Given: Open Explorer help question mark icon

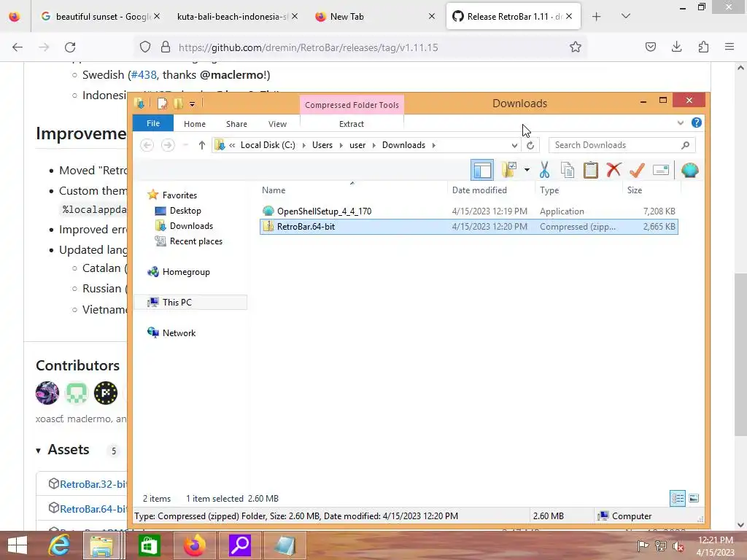Looking at the screenshot, I should [697, 122].
